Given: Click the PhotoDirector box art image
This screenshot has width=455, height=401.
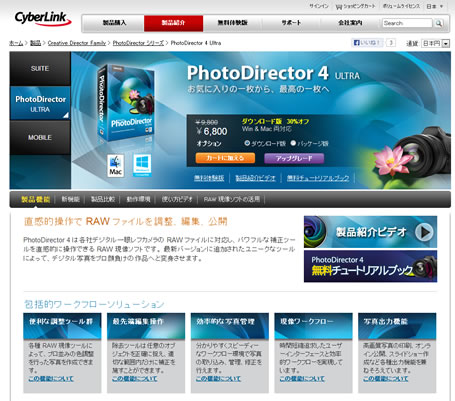Looking at the screenshot, I should coord(125,103).
